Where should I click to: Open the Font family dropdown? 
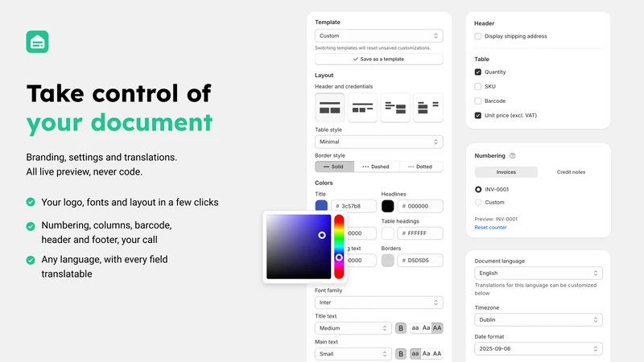coord(378,302)
